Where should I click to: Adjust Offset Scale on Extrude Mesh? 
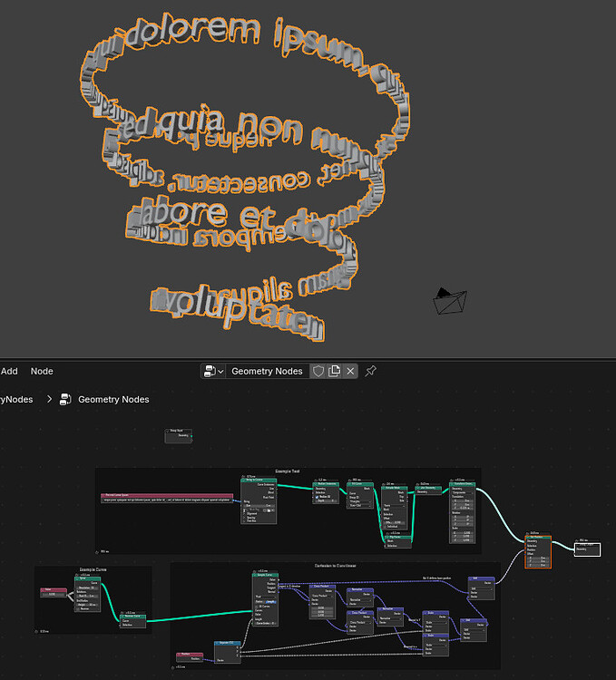(395, 522)
